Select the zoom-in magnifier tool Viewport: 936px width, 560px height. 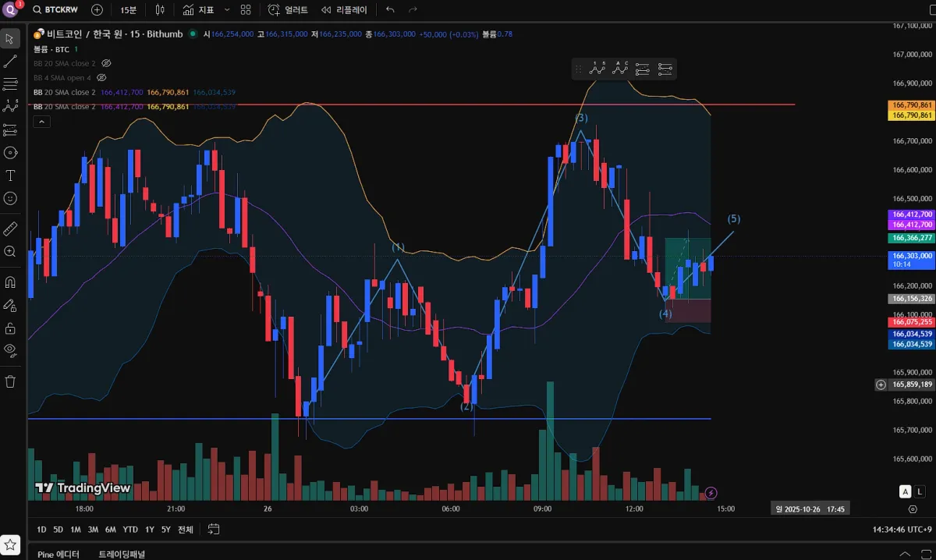(11, 251)
